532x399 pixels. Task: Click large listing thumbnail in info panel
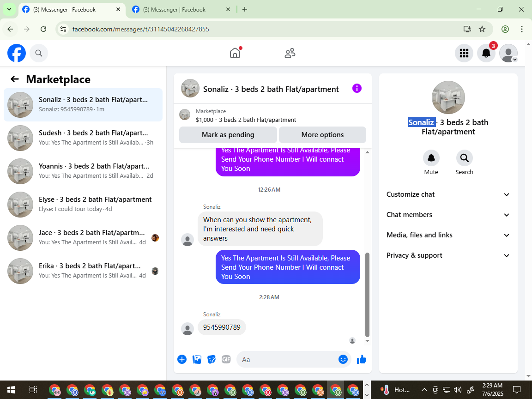pyautogui.click(x=448, y=97)
